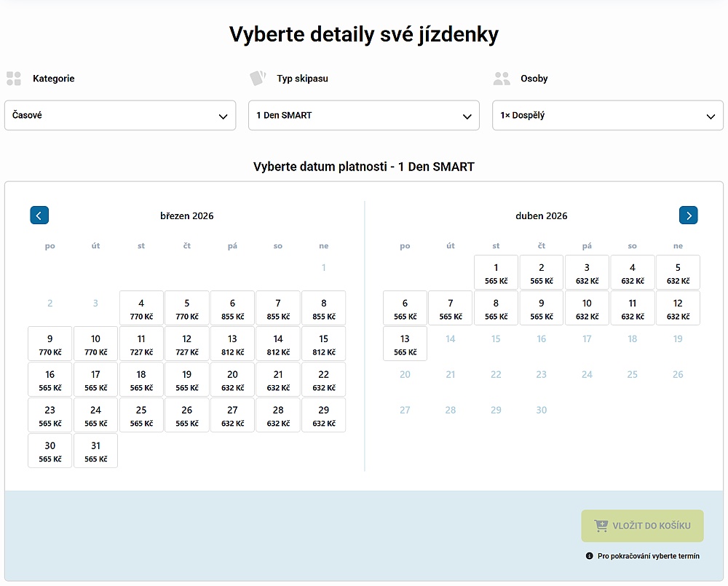This screenshot has width=728, height=586.
Task: Click the Typ skipasu cards icon
Action: point(258,78)
